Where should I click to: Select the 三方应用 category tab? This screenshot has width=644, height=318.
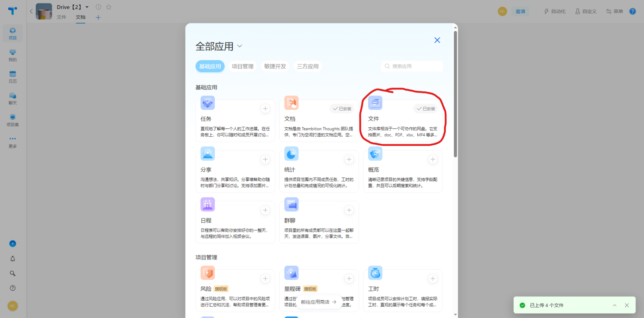[x=308, y=66]
